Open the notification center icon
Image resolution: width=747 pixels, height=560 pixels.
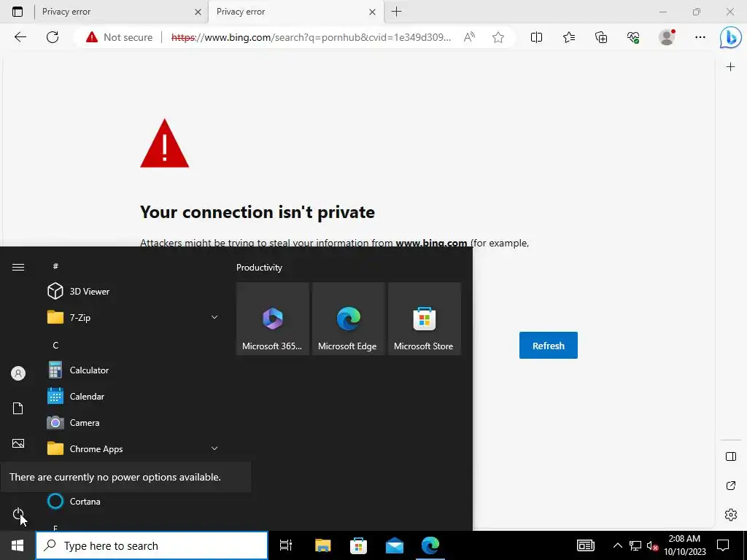coord(723,545)
